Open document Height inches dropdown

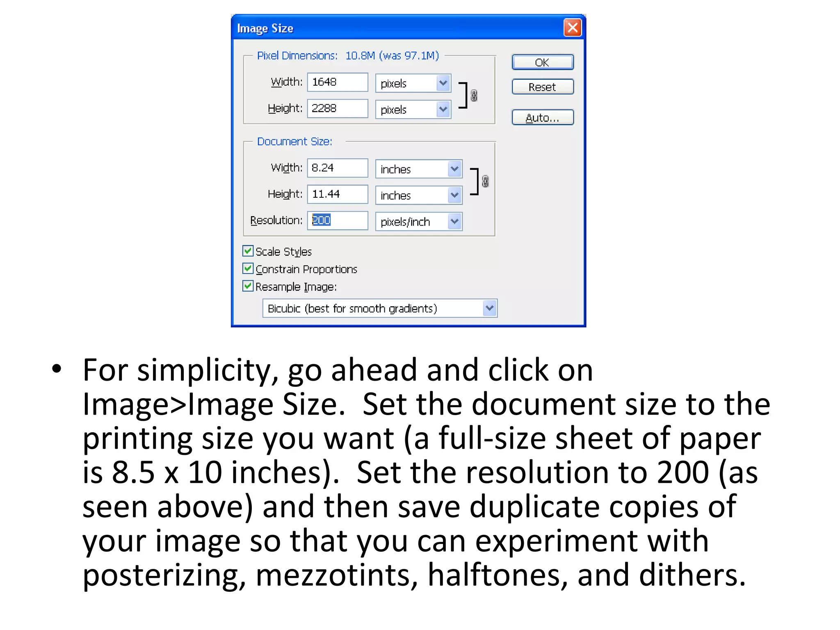pos(419,195)
